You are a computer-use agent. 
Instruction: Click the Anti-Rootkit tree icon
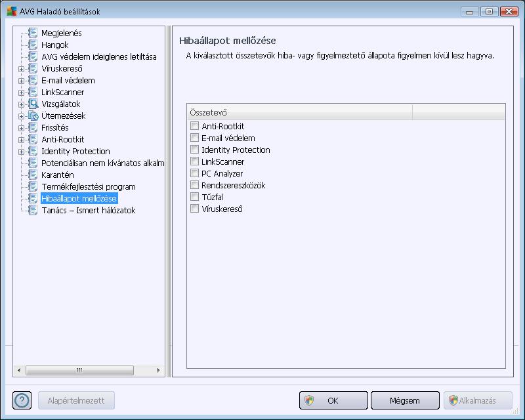pyautogui.click(x=33, y=139)
